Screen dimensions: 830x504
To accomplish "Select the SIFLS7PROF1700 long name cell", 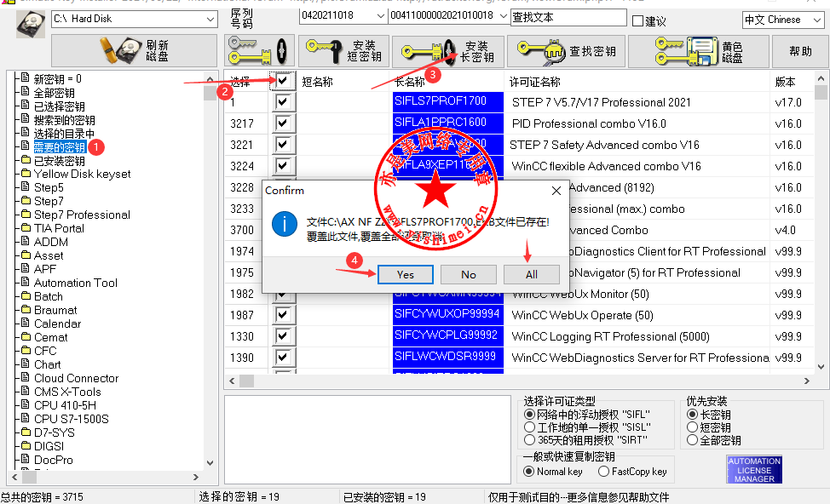I will click(x=448, y=101).
